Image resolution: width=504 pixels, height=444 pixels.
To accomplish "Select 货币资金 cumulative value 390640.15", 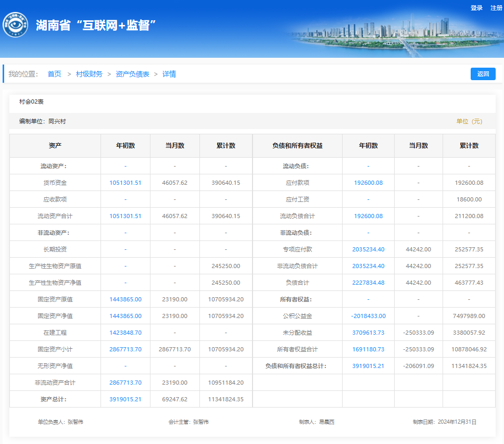I will (225, 183).
